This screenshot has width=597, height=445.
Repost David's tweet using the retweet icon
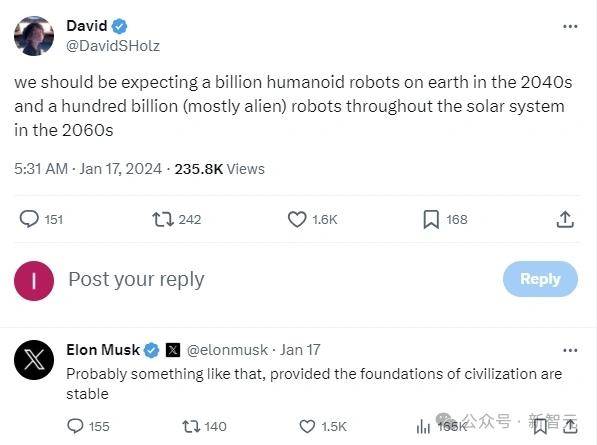click(163, 220)
